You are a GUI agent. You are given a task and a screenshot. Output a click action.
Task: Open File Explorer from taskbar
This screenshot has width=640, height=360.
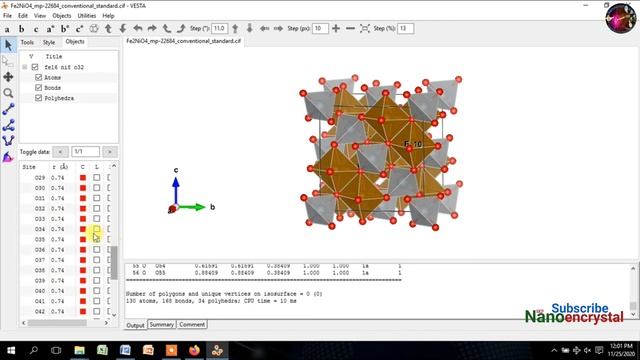pos(79,350)
